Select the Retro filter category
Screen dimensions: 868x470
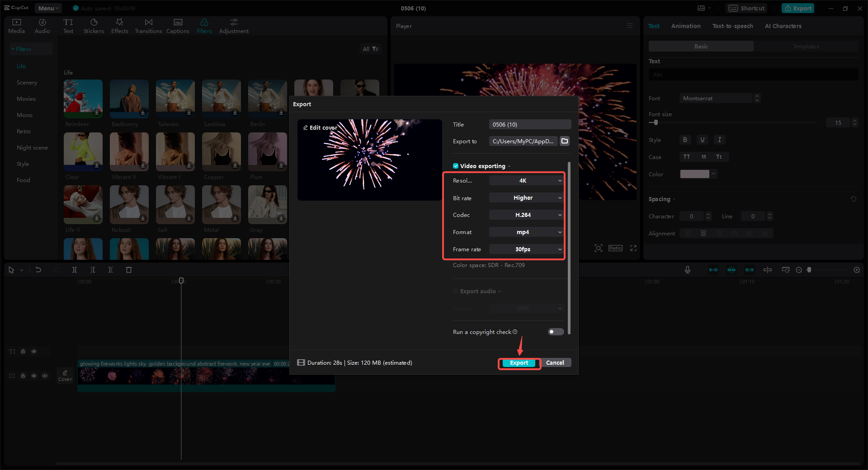(24, 131)
